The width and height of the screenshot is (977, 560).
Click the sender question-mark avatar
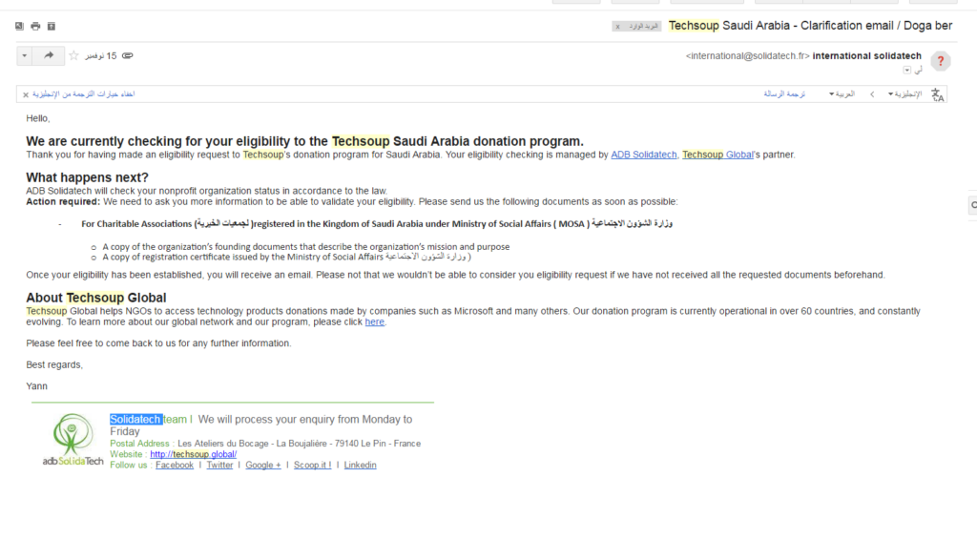(940, 61)
